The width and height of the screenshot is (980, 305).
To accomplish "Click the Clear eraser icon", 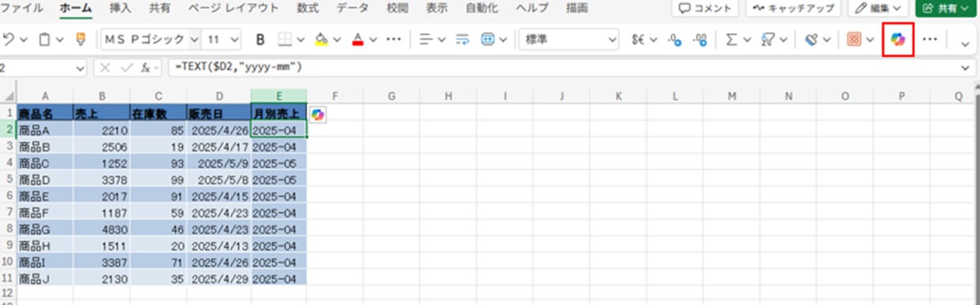I will click(x=811, y=39).
